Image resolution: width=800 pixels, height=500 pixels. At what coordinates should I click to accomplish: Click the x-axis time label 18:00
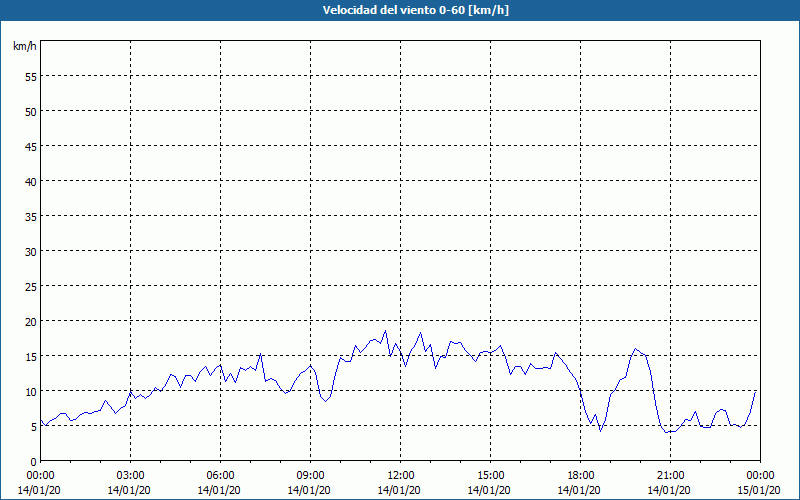(581, 476)
